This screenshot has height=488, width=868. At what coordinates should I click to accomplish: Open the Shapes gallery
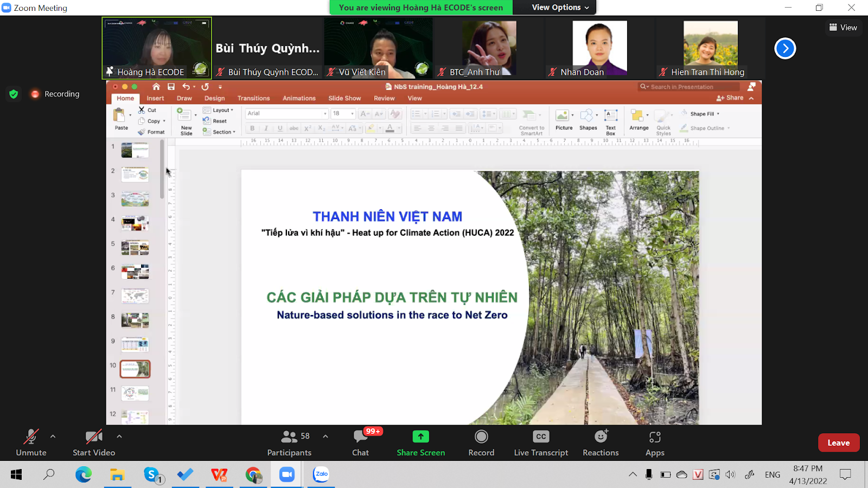point(588,120)
